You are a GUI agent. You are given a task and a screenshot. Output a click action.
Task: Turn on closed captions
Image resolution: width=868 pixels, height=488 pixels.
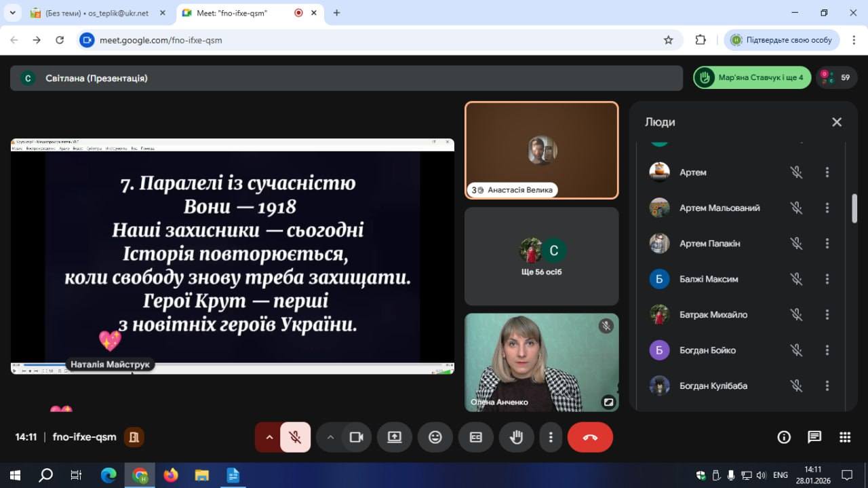[x=476, y=438]
